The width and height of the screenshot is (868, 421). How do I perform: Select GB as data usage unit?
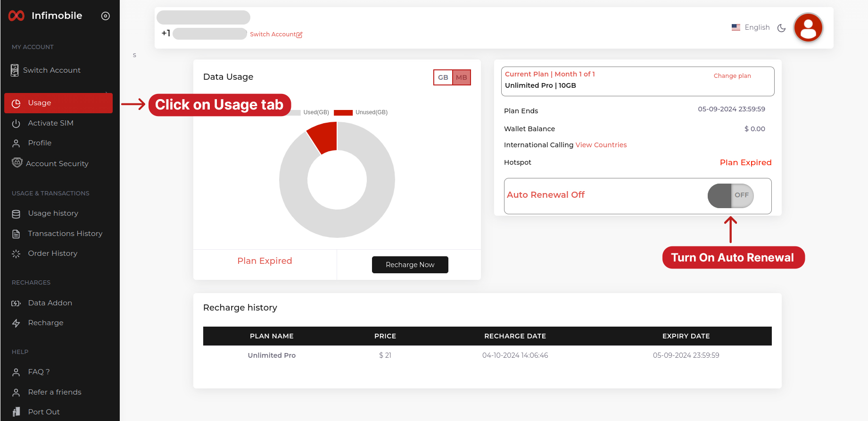[x=443, y=77]
